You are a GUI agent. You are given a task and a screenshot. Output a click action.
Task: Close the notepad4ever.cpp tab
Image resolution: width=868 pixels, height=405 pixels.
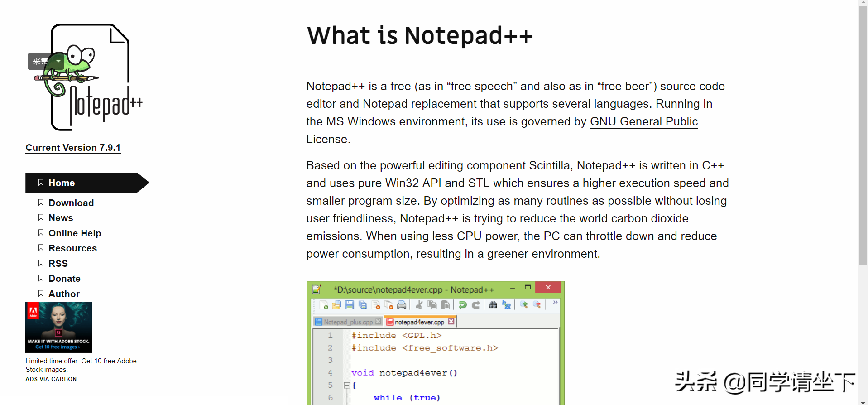(451, 321)
